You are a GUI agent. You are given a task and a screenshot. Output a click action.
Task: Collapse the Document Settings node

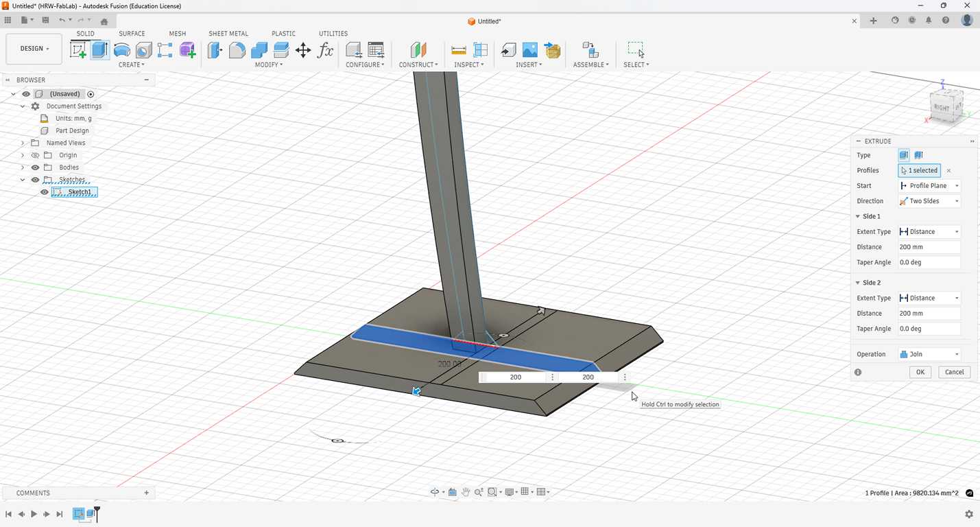(23, 106)
